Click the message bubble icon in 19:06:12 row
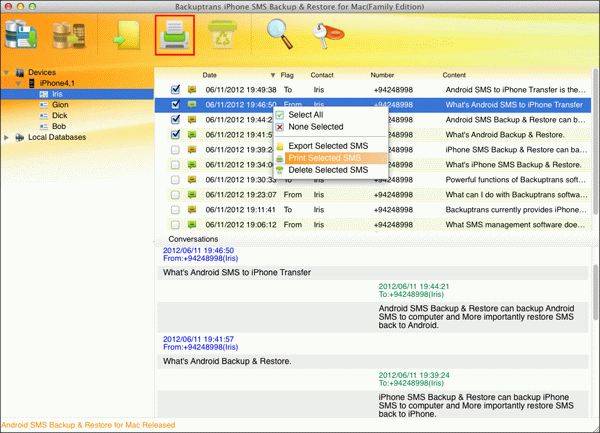Image resolution: width=600 pixels, height=433 pixels. pos(192,225)
